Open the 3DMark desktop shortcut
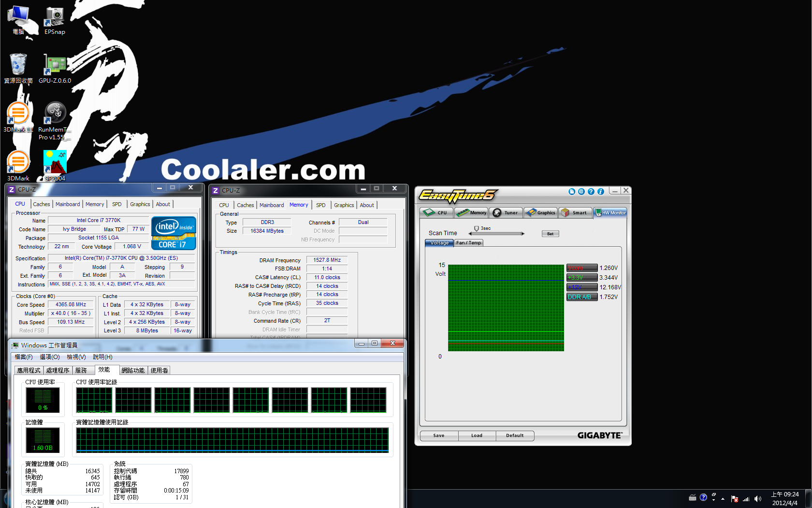The width and height of the screenshot is (812, 508). click(18, 166)
